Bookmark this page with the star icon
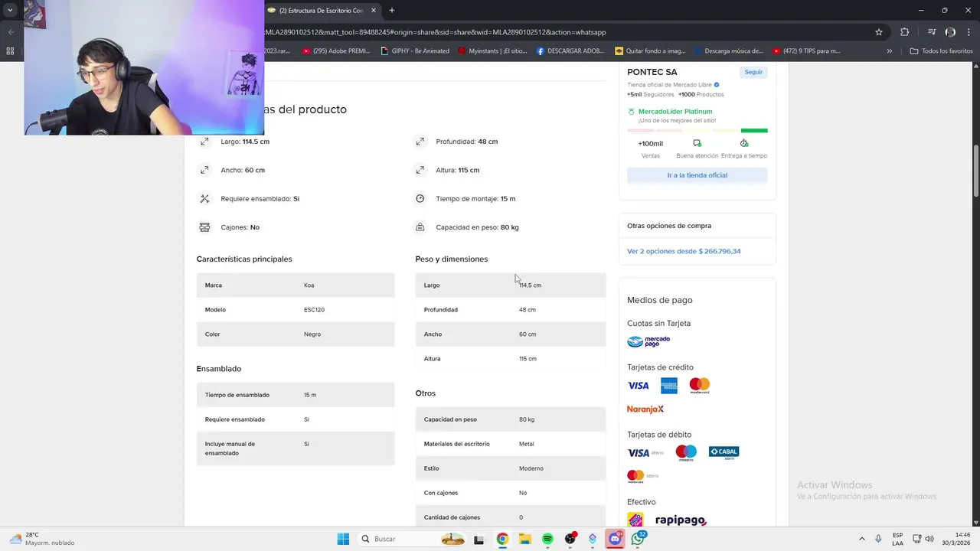 pyautogui.click(x=879, y=32)
